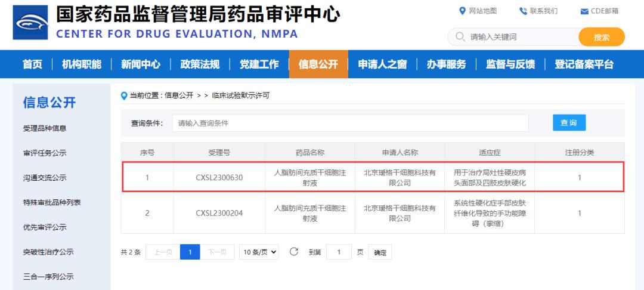This screenshot has width=644, height=290.
Task: Click the CDE fish logo icon
Action: (x=30, y=23)
